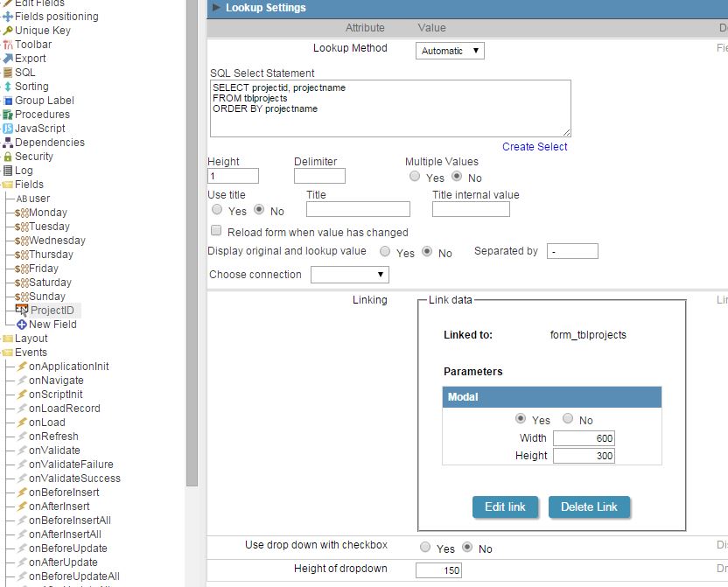The width and height of the screenshot is (728, 587).
Task: Select No for Modal parameter
Action: point(568,418)
